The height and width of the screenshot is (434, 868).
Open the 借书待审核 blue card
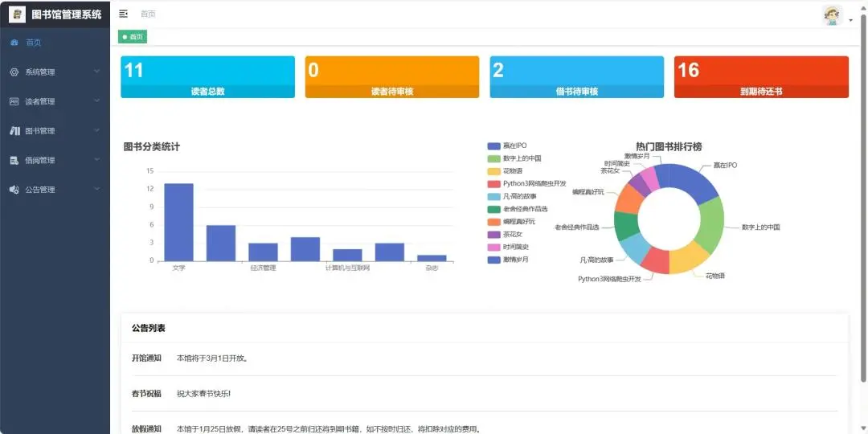click(x=577, y=77)
